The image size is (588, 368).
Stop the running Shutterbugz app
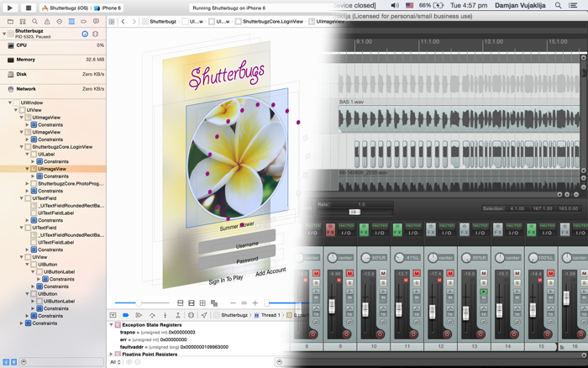pyautogui.click(x=30, y=8)
